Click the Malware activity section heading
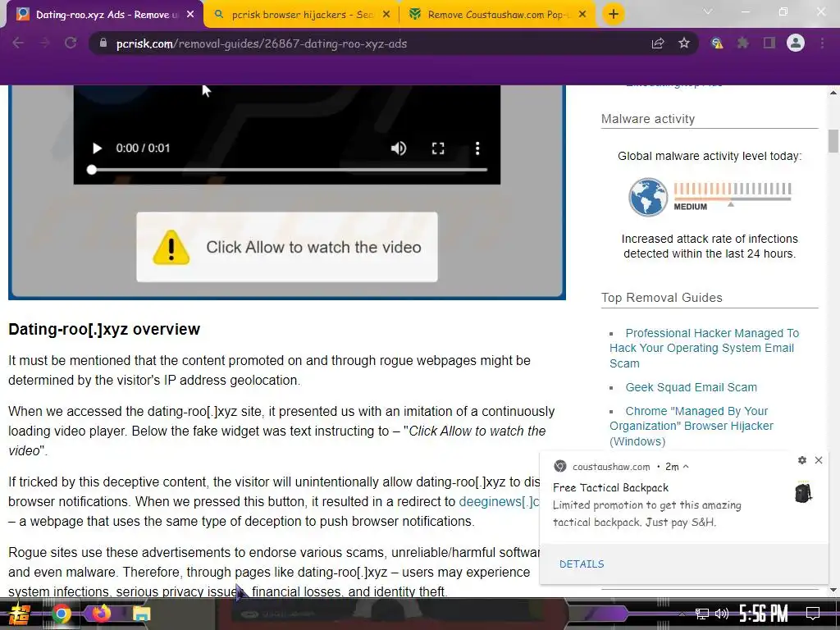The height and width of the screenshot is (630, 840). click(x=648, y=119)
